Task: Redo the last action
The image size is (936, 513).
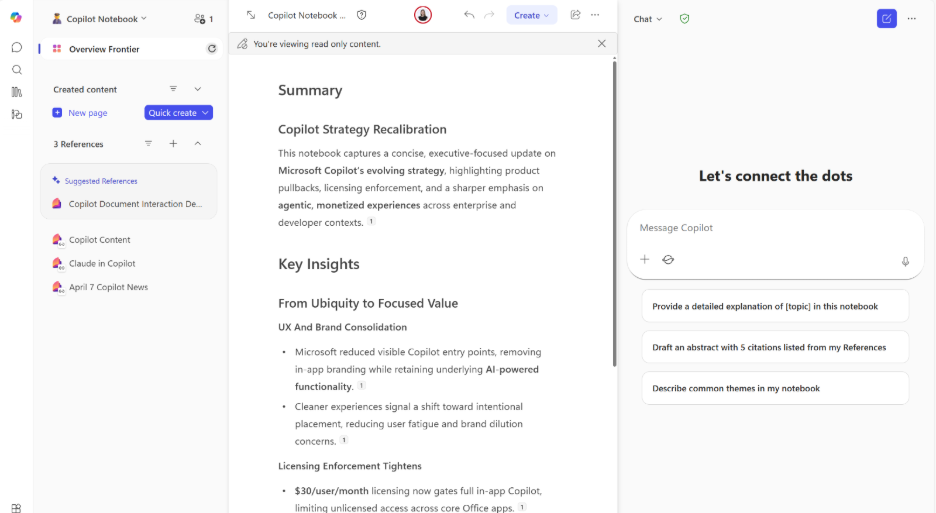Action: pyautogui.click(x=489, y=15)
